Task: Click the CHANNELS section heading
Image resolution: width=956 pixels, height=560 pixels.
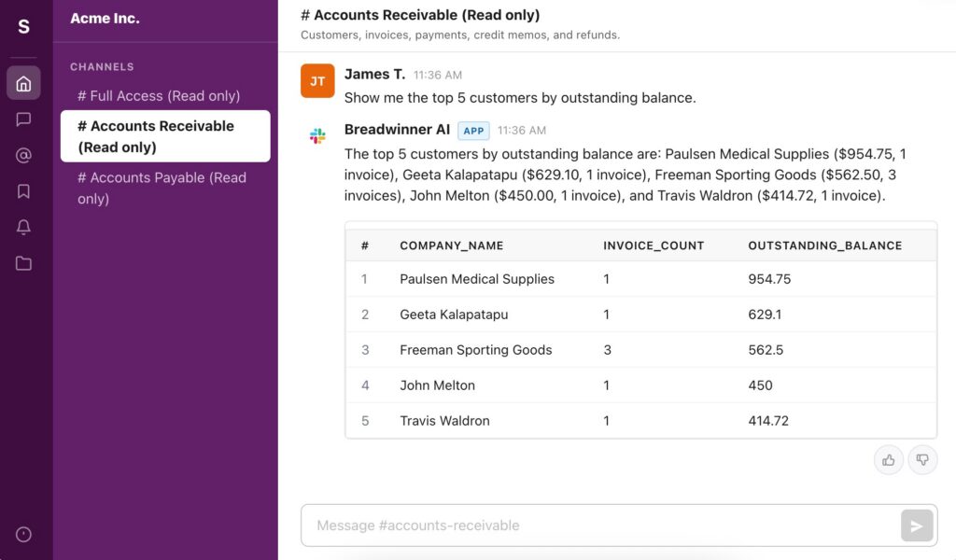Action: (102, 67)
